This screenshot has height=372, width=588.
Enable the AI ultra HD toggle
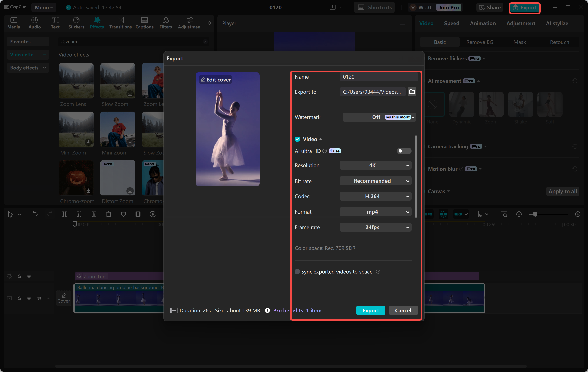[x=403, y=151]
